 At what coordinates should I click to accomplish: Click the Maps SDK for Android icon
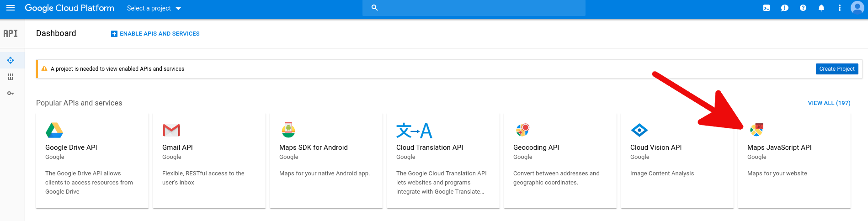(x=288, y=130)
